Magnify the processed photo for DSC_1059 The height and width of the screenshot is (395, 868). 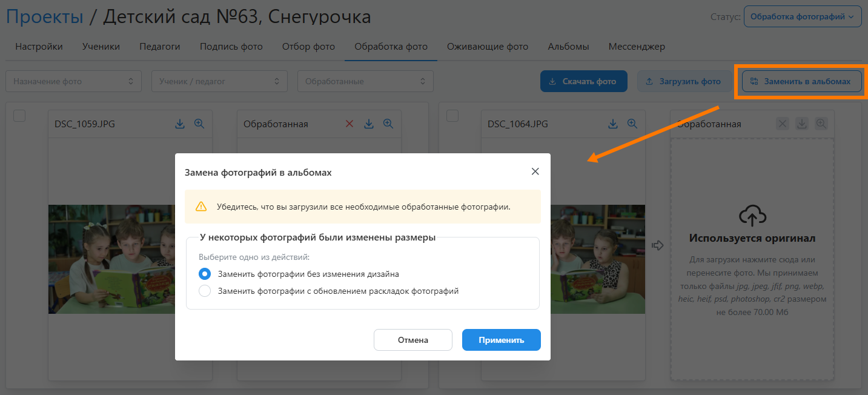pyautogui.click(x=388, y=124)
